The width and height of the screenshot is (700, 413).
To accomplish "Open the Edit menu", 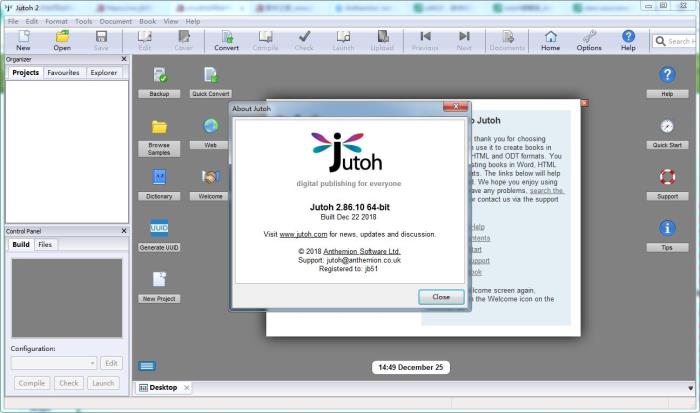I will (x=32, y=21).
